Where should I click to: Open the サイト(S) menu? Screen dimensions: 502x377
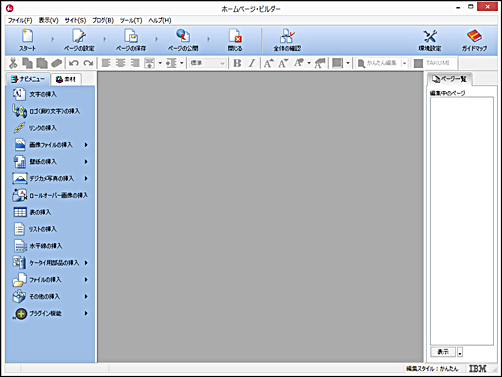[x=75, y=20]
